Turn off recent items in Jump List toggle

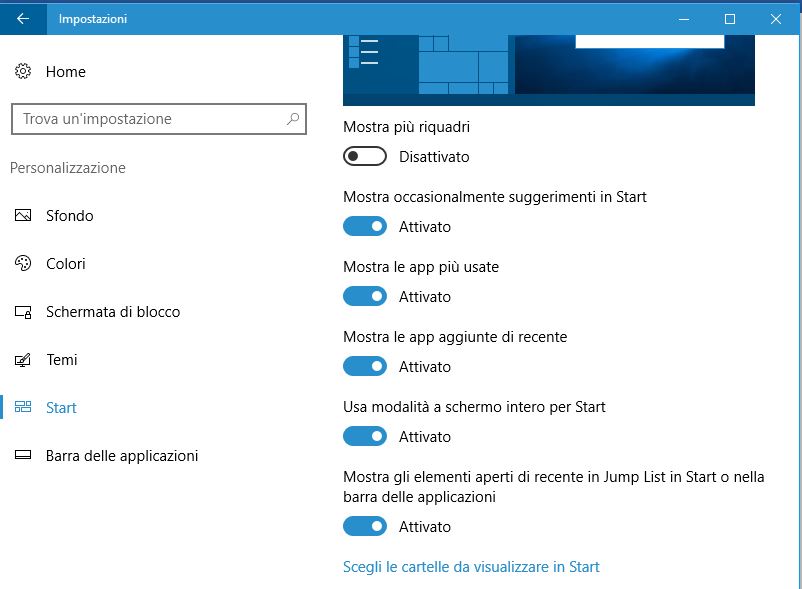[x=365, y=527]
